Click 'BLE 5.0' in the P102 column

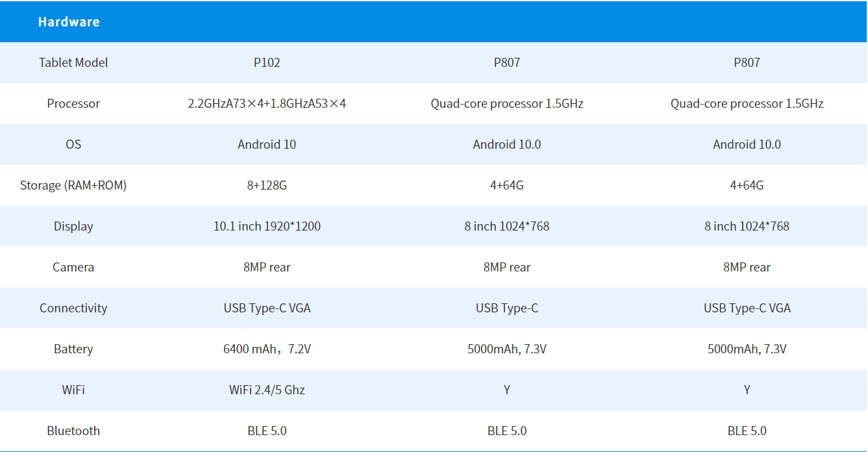(267, 431)
